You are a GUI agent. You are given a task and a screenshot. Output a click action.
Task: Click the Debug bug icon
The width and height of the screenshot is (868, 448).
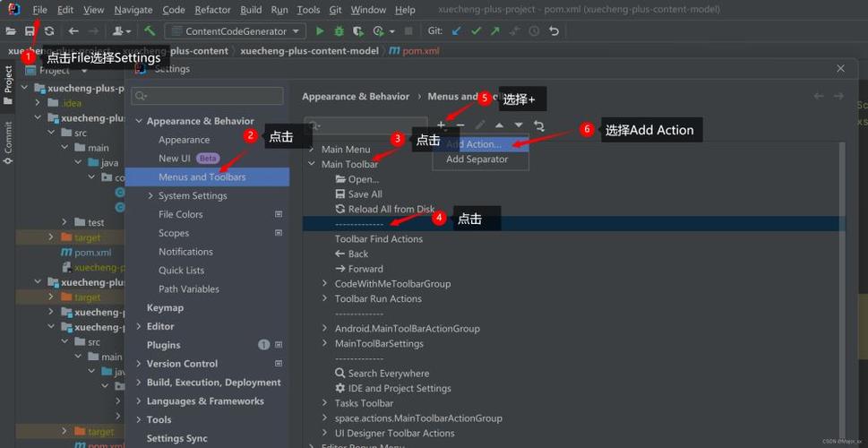(x=339, y=31)
